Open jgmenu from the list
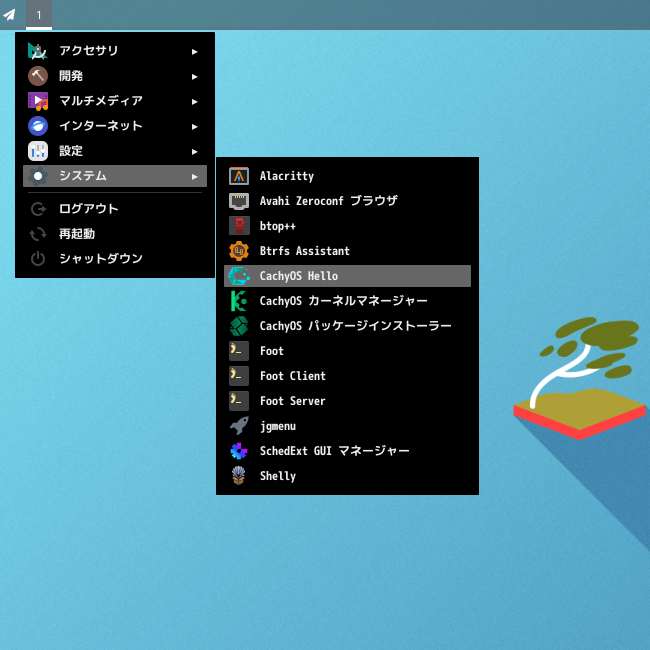The height and width of the screenshot is (650, 650). coord(347,426)
